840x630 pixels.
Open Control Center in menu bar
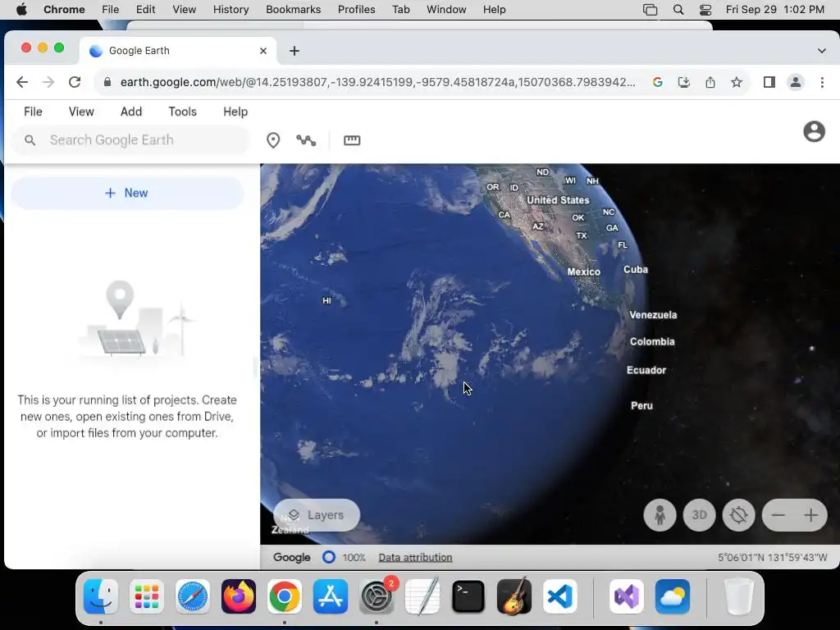[705, 10]
